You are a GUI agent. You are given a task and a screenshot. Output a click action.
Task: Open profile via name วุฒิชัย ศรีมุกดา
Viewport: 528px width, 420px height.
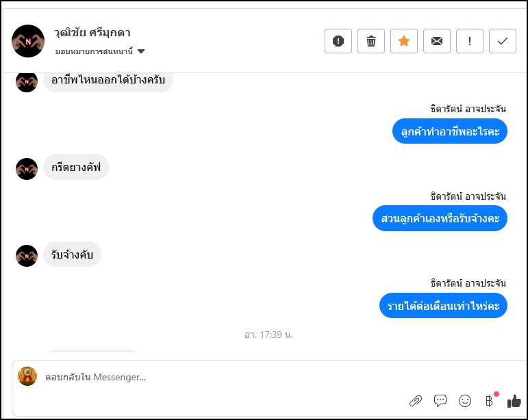click(x=92, y=33)
